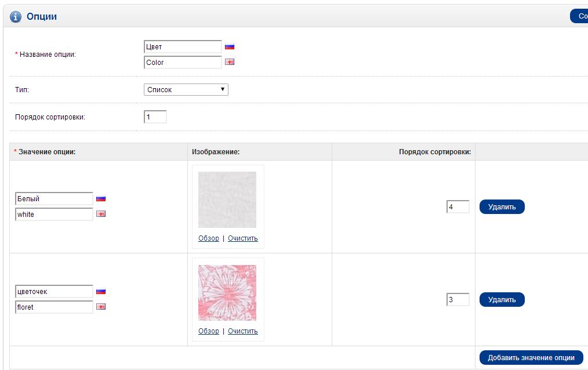Click the Russian flag next to Цвет
588x370 pixels.
(230, 47)
